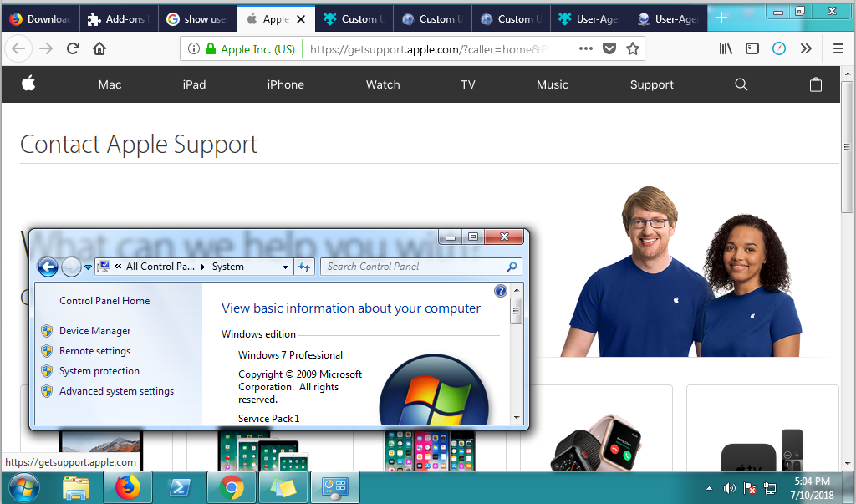The image size is (856, 504).
Task: Show site information icon in address bar
Action: click(x=193, y=49)
